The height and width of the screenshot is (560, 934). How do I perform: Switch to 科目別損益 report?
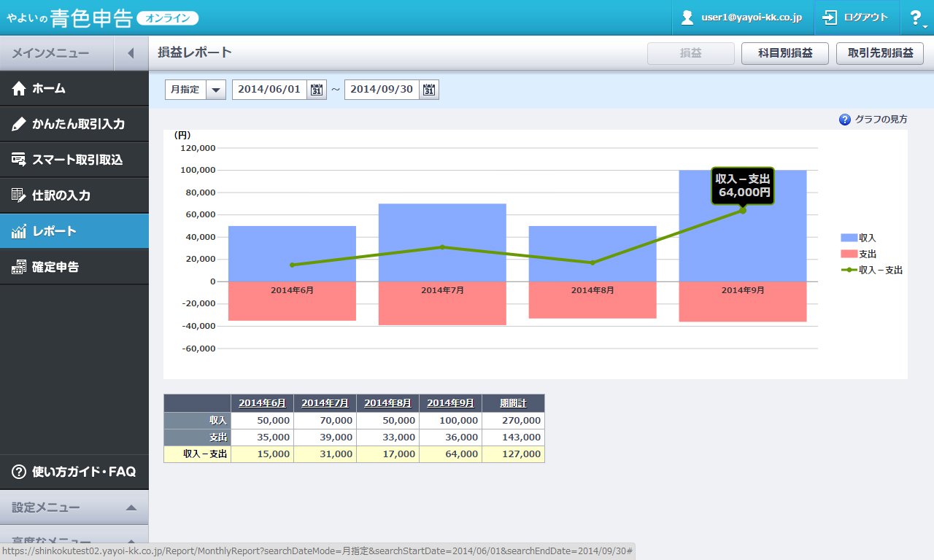[785, 53]
